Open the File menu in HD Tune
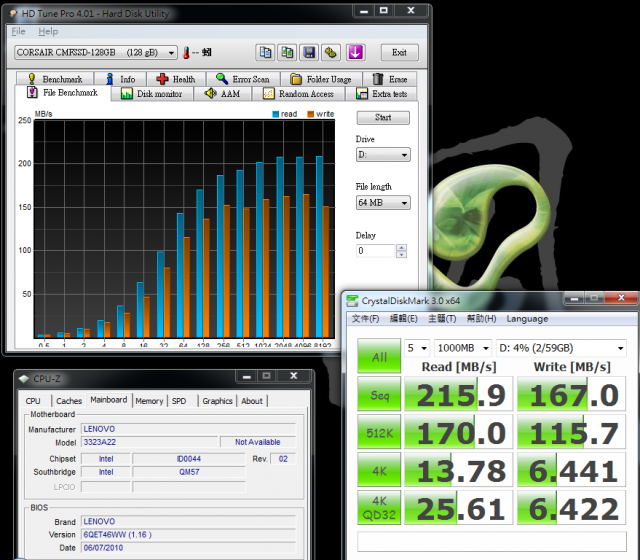Screen dimensions: 640x560 point(18,31)
